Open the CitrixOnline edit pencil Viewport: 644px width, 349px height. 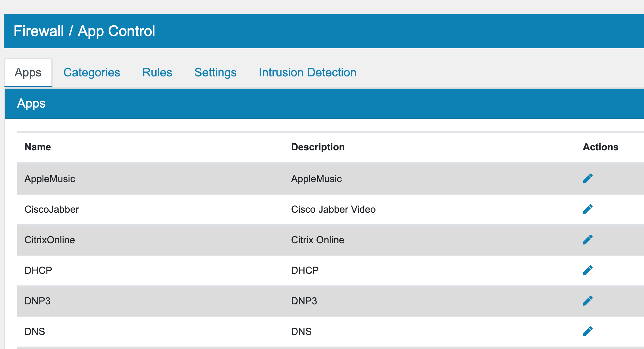point(588,240)
